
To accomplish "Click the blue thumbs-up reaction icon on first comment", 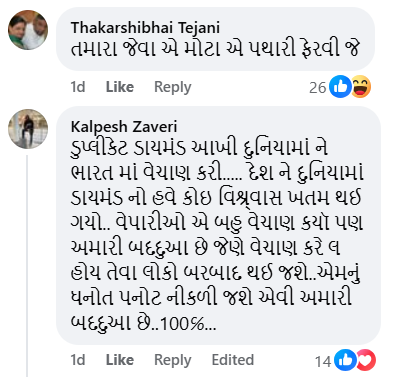I will pos(340,87).
